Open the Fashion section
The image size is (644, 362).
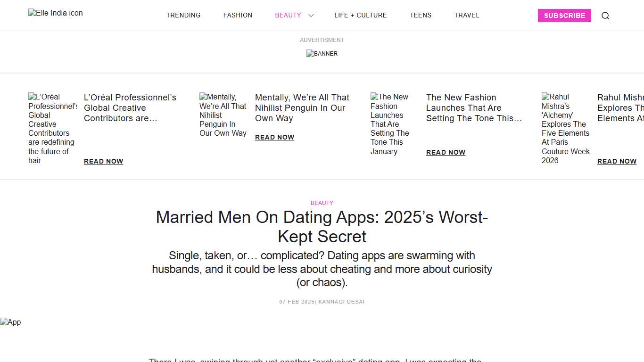[238, 15]
